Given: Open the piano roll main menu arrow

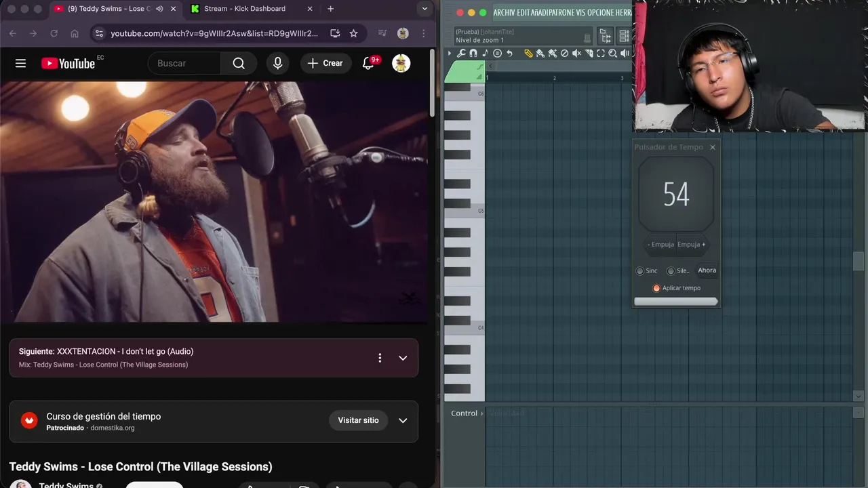Looking at the screenshot, I should pos(450,53).
